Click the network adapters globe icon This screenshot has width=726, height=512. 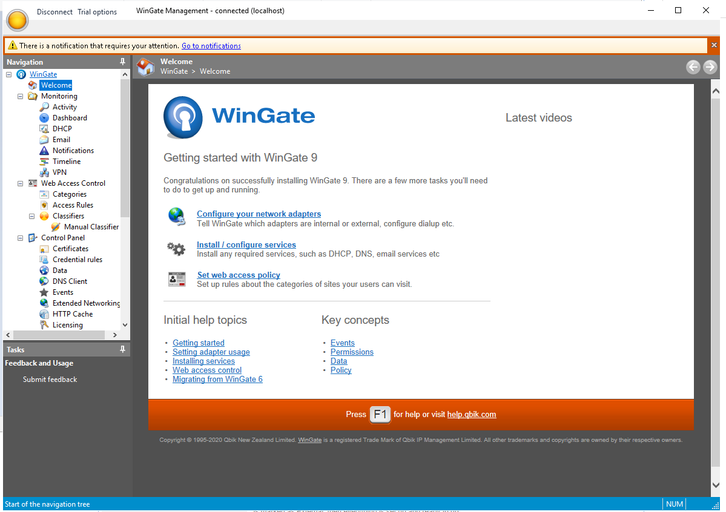click(176, 216)
